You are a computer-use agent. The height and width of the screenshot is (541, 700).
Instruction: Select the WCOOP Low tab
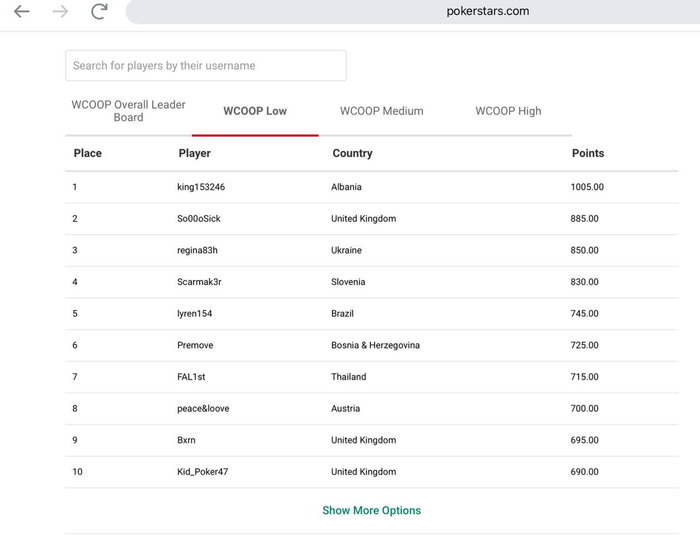(255, 111)
